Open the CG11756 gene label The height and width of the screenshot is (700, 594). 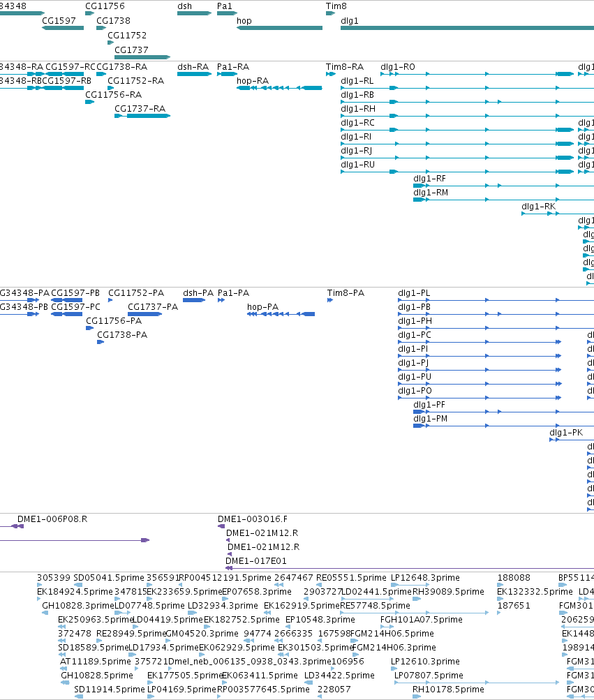coord(105,6)
